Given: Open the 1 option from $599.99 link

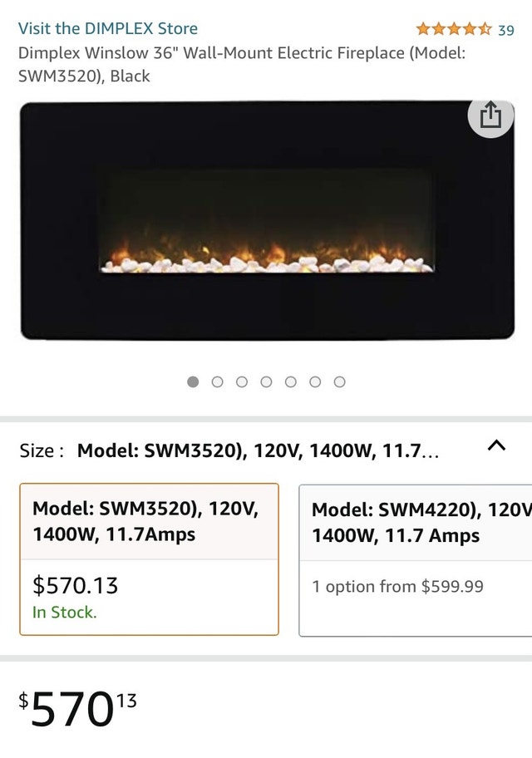Looking at the screenshot, I should (398, 586).
